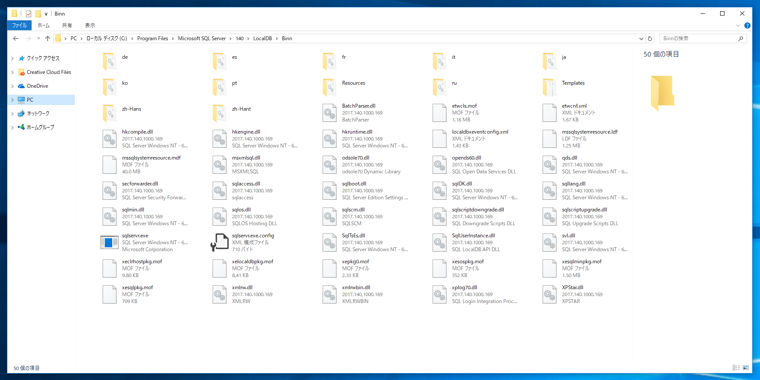The width and height of the screenshot is (760, 380).
Task: Select the zh-Hans folder icon
Action: (x=110, y=113)
